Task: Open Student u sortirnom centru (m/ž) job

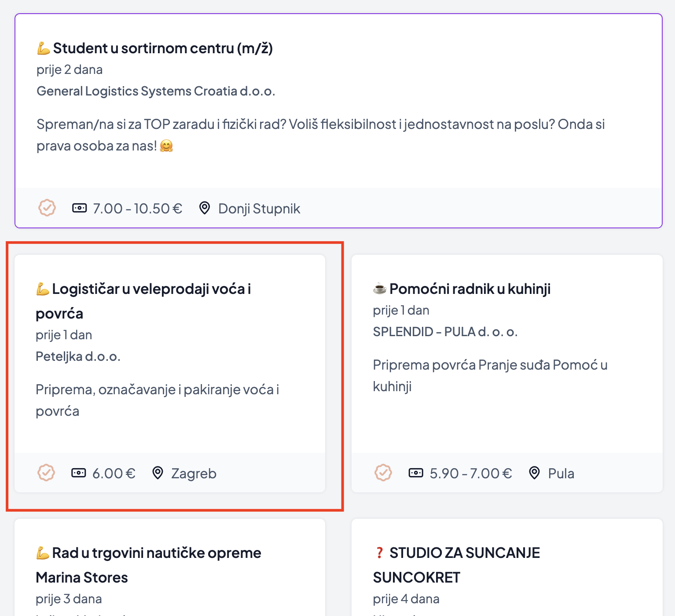Action: tap(163, 48)
